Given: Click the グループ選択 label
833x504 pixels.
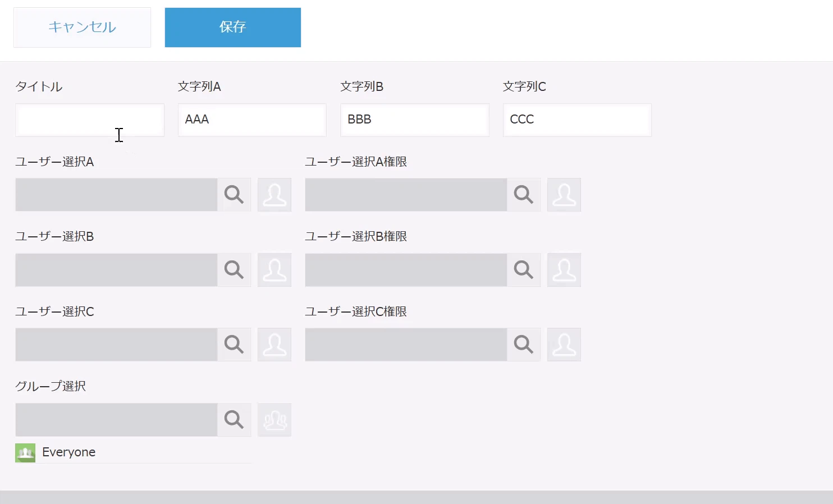Looking at the screenshot, I should coord(51,386).
